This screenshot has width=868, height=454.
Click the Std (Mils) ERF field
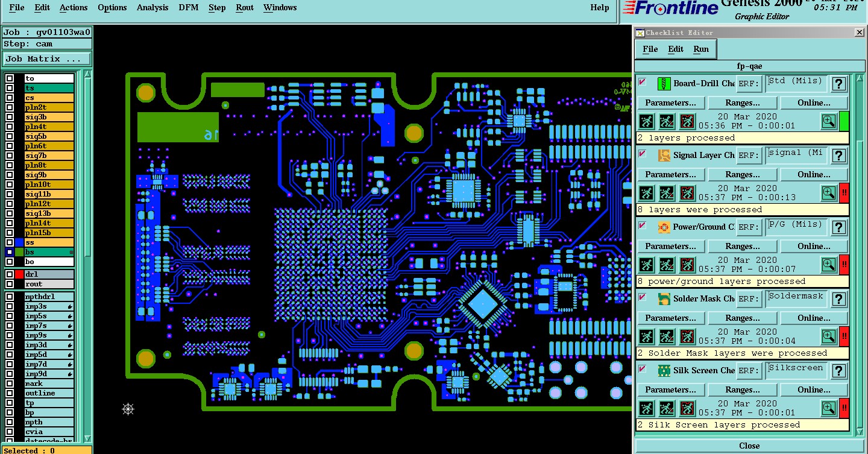796,84
